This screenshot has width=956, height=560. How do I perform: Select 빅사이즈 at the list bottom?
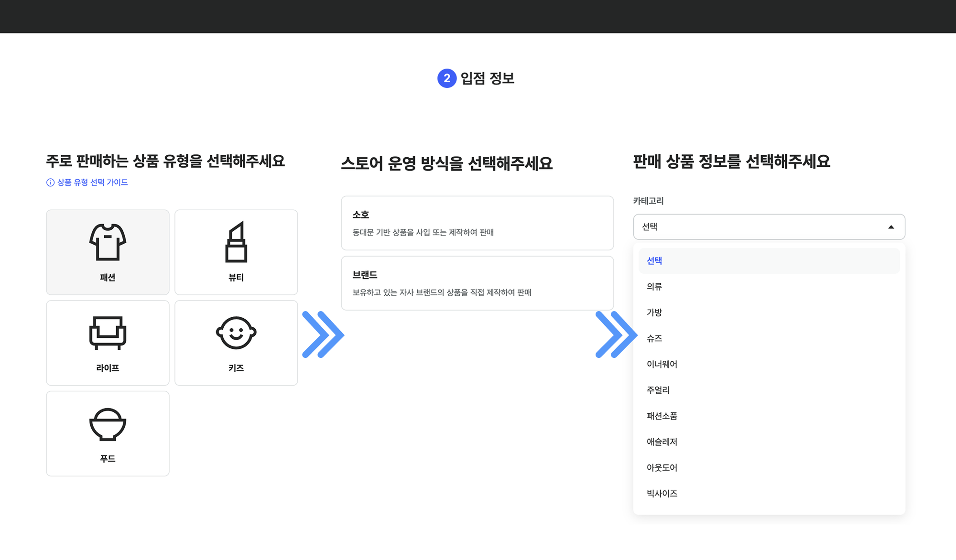[661, 494]
